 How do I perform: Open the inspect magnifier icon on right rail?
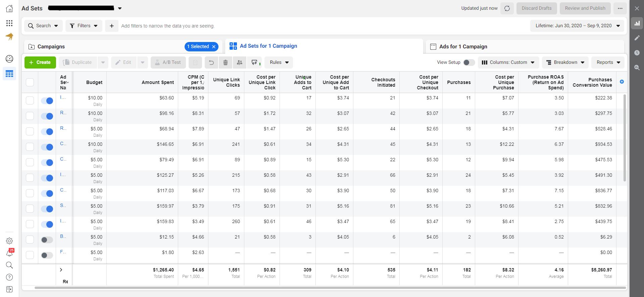click(x=637, y=68)
